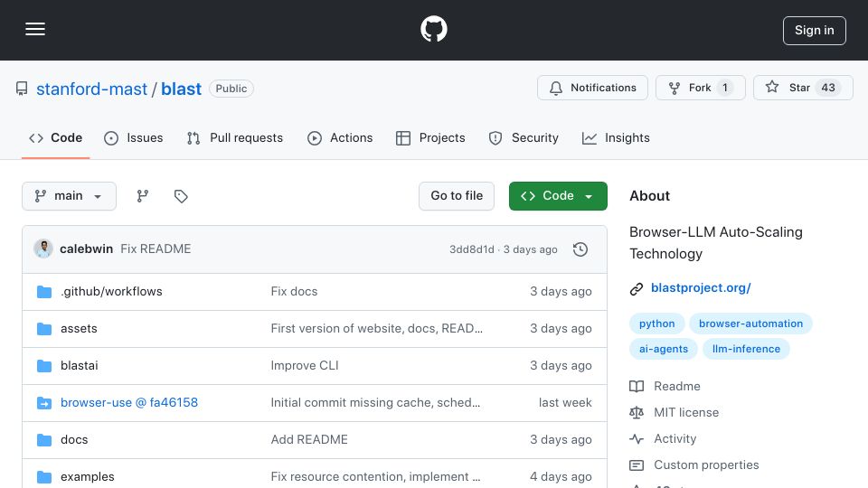This screenshot has height=488, width=868.
Task: Open the calebwin author link
Action: coord(87,249)
